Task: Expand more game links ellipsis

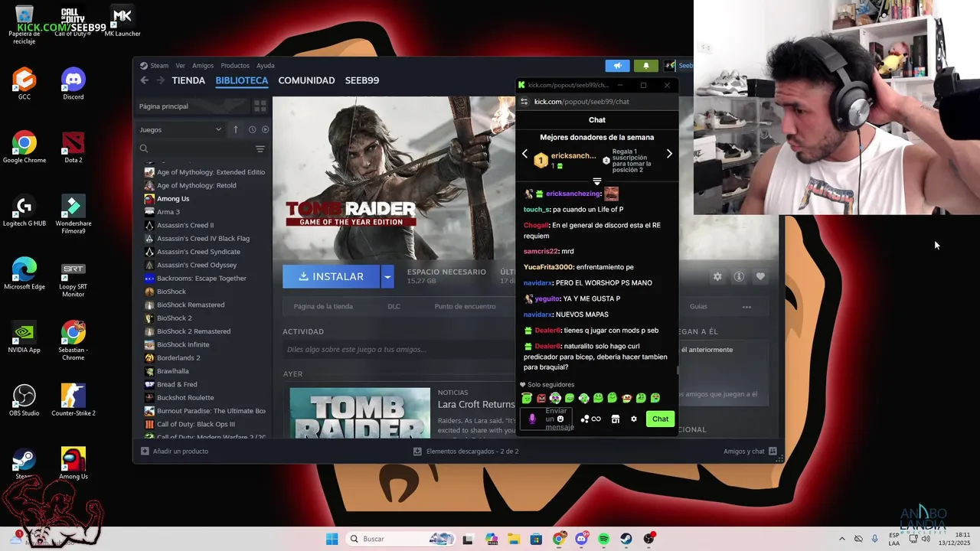Action: pos(746,307)
